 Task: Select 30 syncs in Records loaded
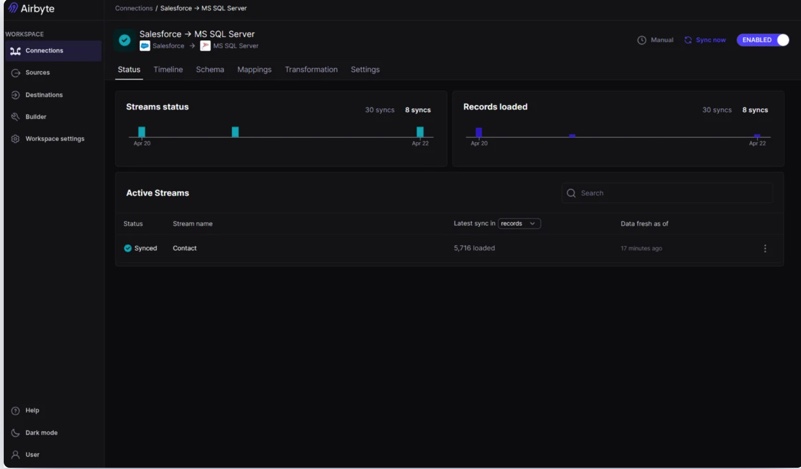click(x=717, y=110)
